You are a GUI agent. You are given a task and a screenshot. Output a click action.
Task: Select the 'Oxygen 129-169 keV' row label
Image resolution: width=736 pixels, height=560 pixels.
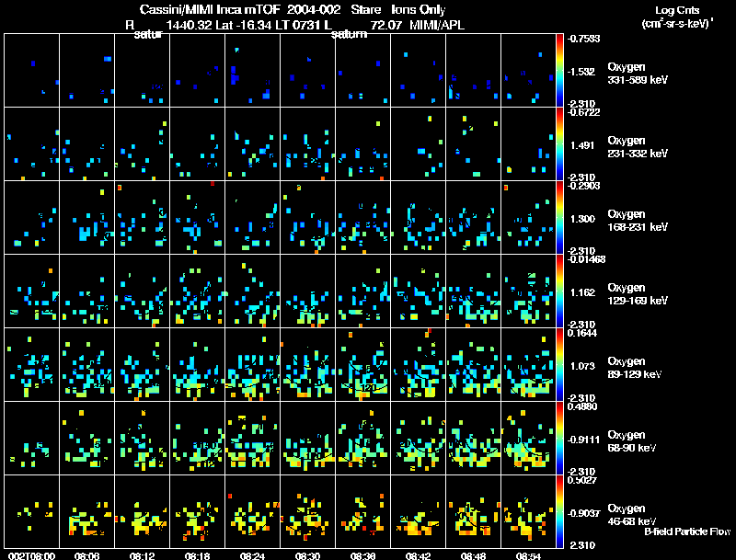tap(638, 294)
